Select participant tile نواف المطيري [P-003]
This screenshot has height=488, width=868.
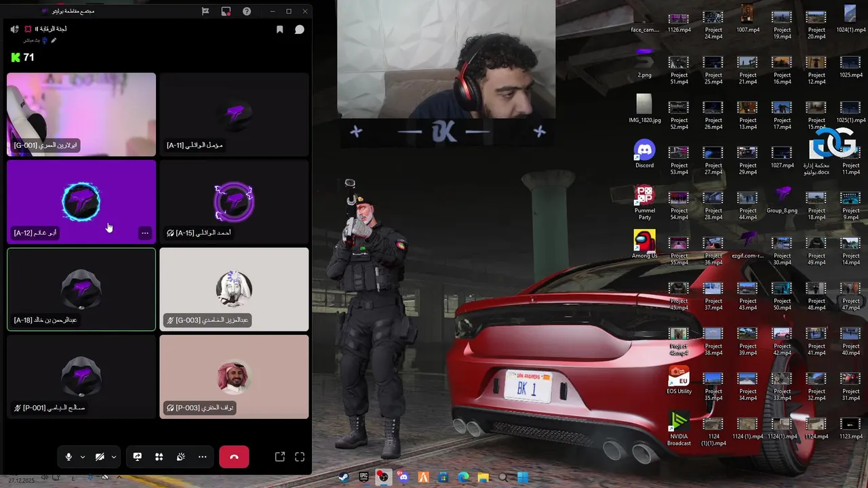click(x=234, y=377)
